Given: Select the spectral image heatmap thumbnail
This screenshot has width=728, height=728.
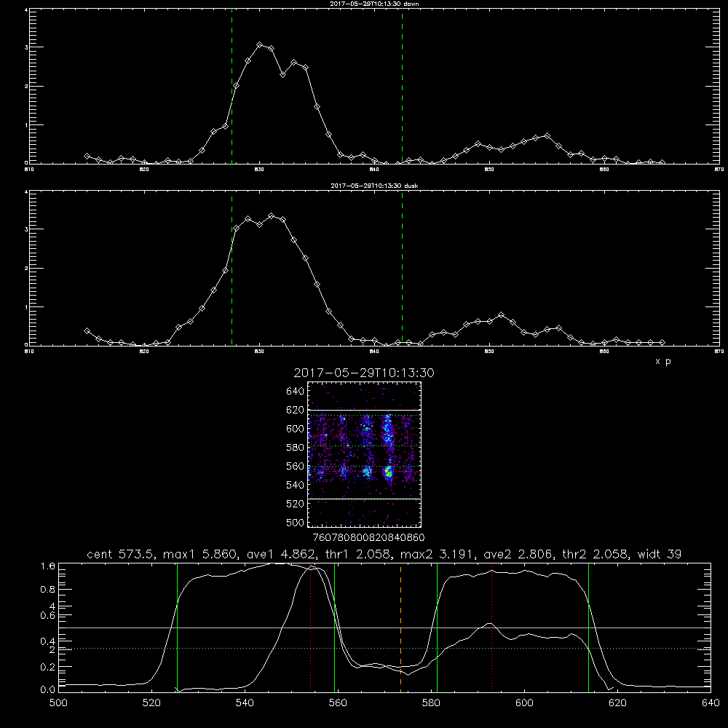Looking at the screenshot, I should [364, 454].
